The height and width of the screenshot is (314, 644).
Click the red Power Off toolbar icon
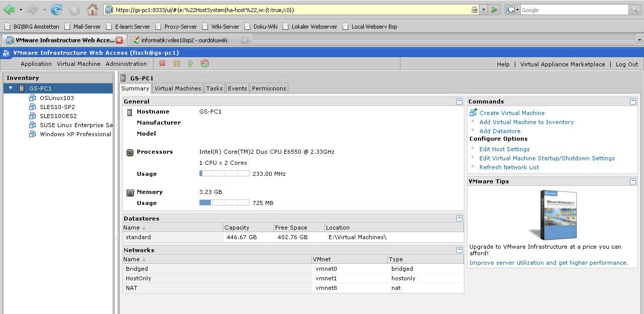pos(162,63)
